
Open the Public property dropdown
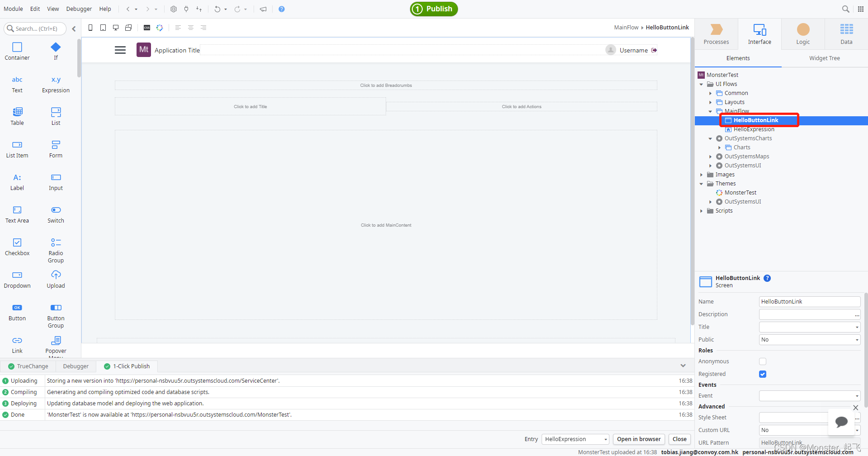810,340
